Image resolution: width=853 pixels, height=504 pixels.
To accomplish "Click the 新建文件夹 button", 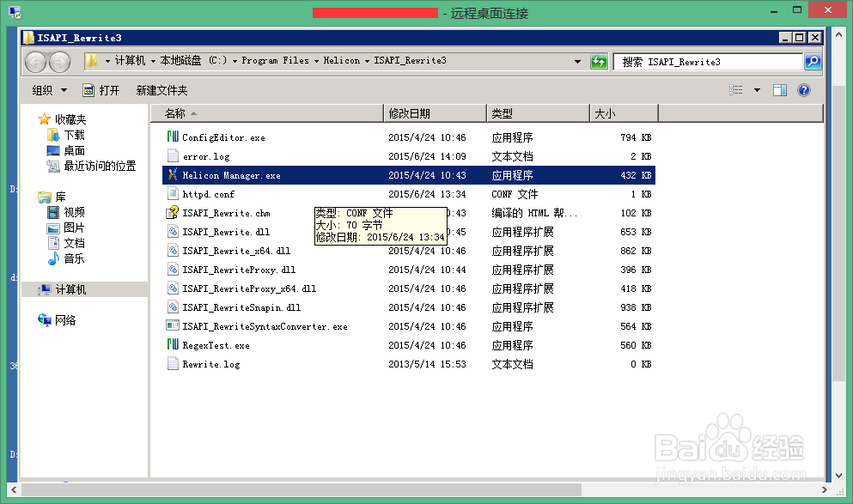I will click(x=161, y=90).
